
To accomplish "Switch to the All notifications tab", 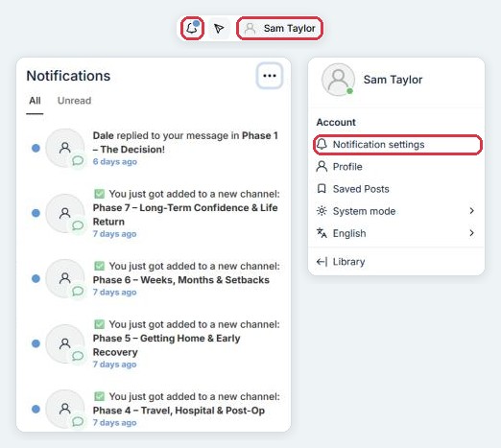I will [35, 101].
